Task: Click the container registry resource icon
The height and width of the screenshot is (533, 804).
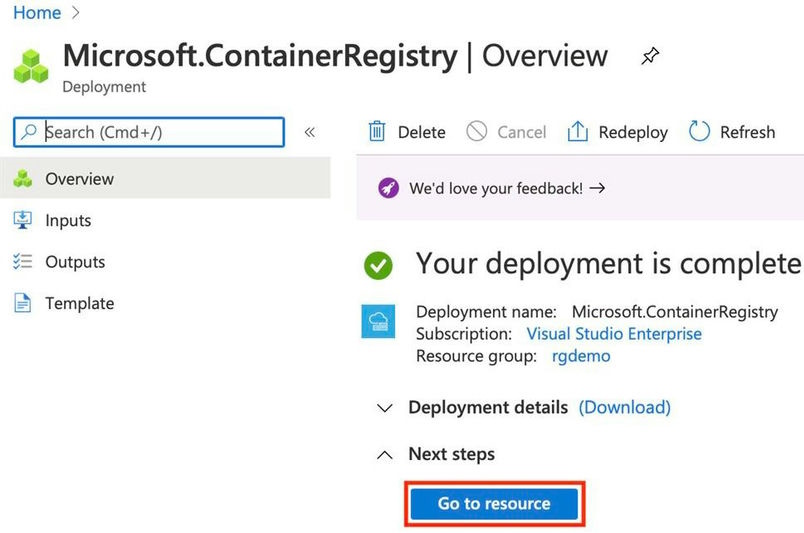Action: click(x=379, y=322)
